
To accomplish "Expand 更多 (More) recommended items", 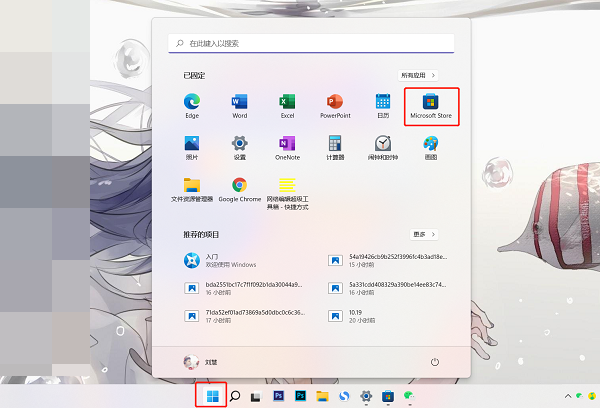I will 421,234.
